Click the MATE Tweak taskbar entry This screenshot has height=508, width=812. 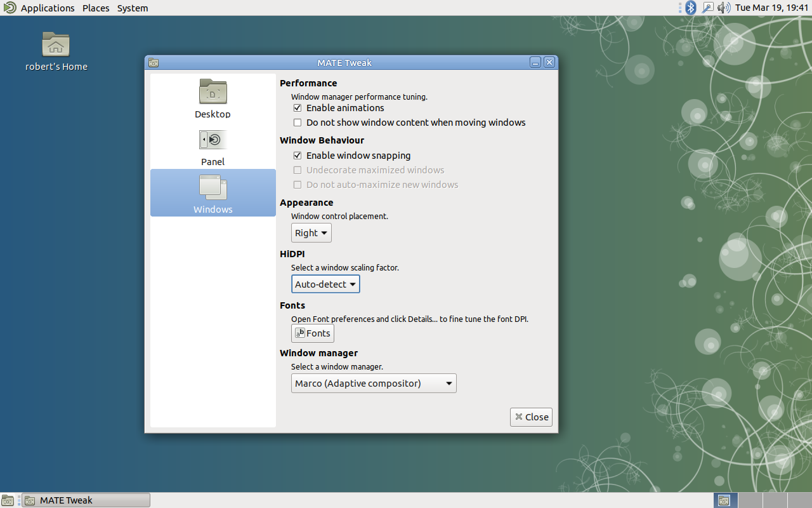coord(86,500)
